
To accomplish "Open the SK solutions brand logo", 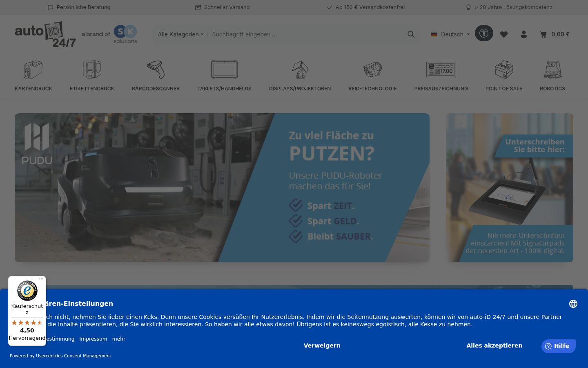I will (x=125, y=34).
